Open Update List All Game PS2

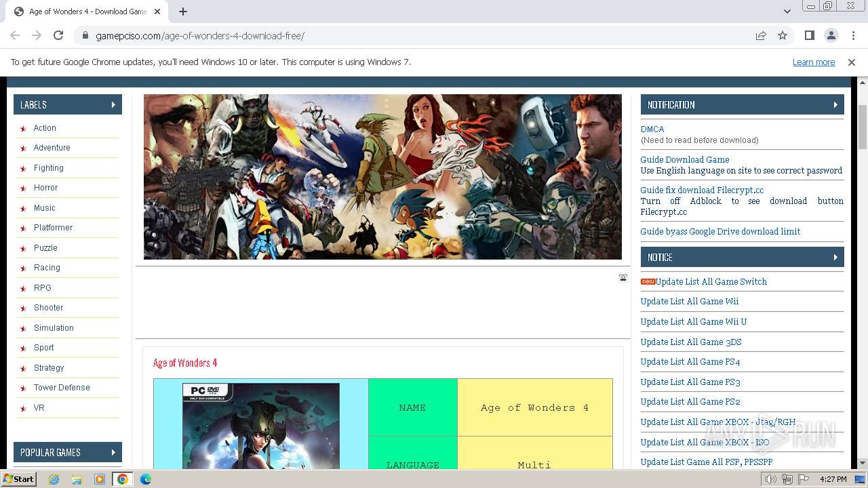point(690,401)
